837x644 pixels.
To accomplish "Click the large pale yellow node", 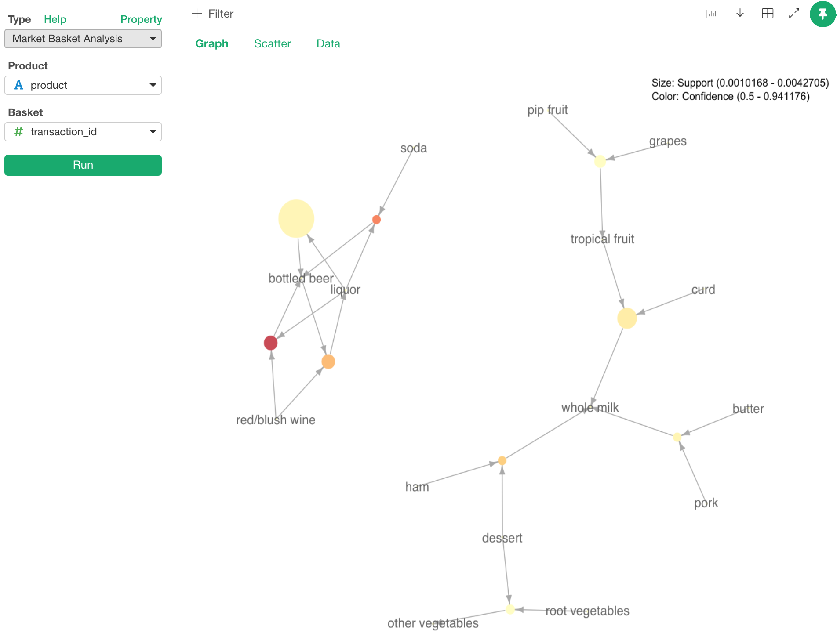I will [296, 219].
